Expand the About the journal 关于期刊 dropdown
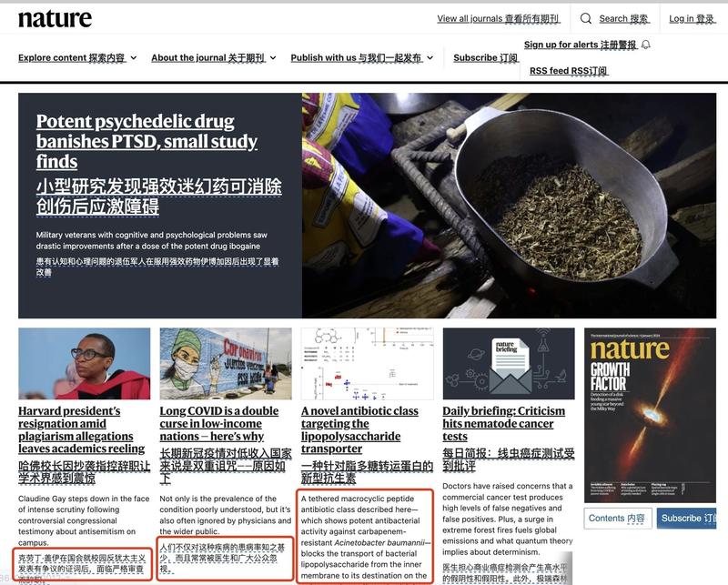Image resolution: width=728 pixels, height=585 pixels. pos(207,56)
